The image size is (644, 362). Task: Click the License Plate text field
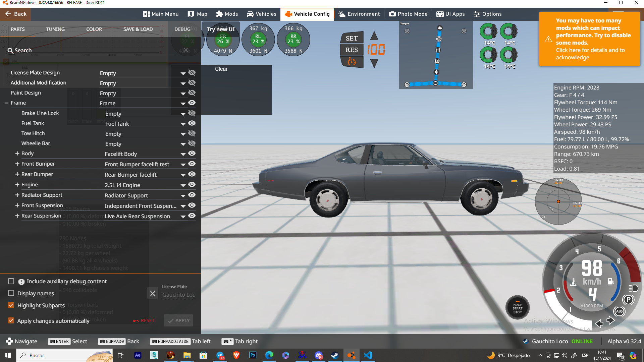(x=178, y=295)
